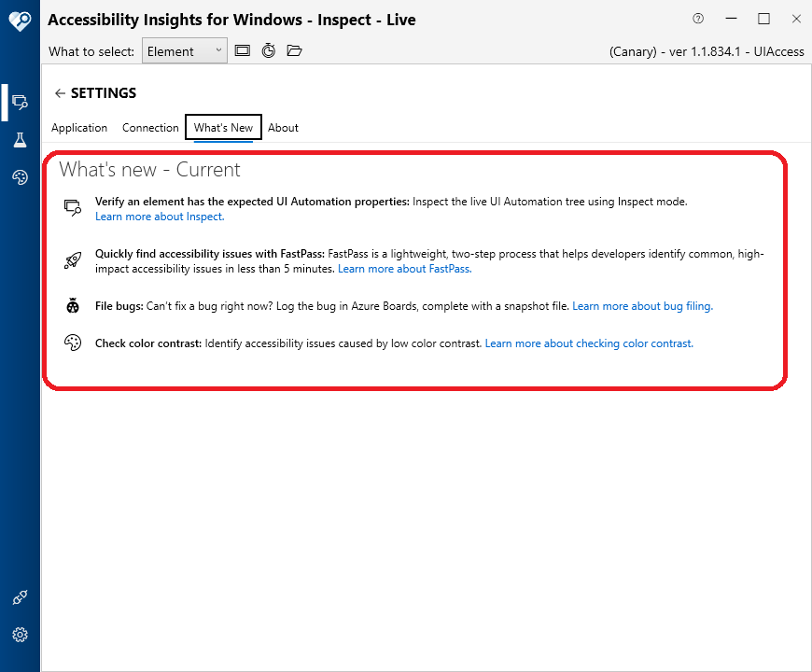This screenshot has width=812, height=672.
Task: Switch to the Application tab
Action: coord(79,128)
